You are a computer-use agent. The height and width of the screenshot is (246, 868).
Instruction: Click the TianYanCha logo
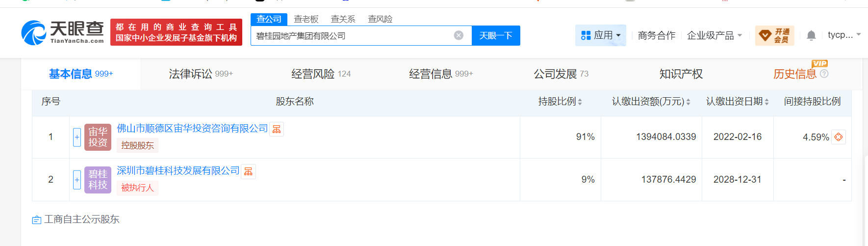point(62,32)
